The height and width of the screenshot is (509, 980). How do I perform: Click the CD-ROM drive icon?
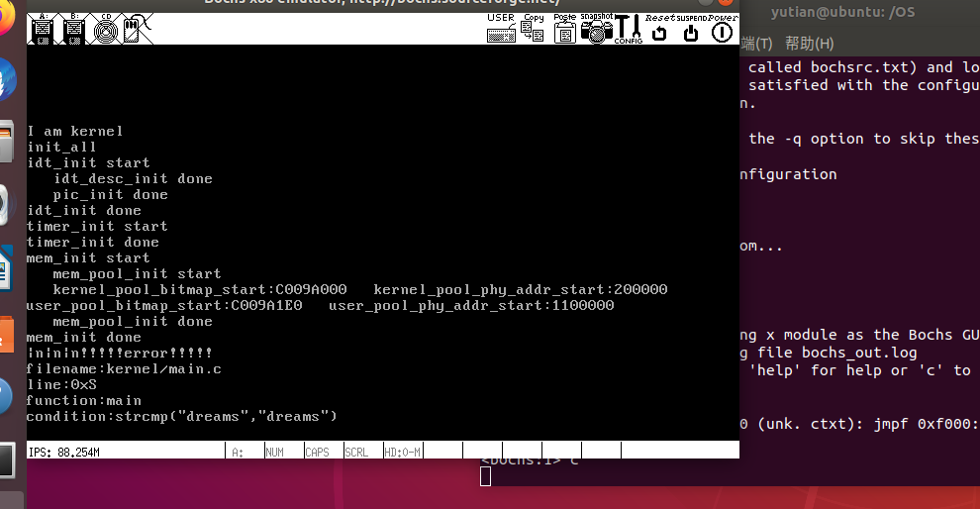click(x=106, y=29)
